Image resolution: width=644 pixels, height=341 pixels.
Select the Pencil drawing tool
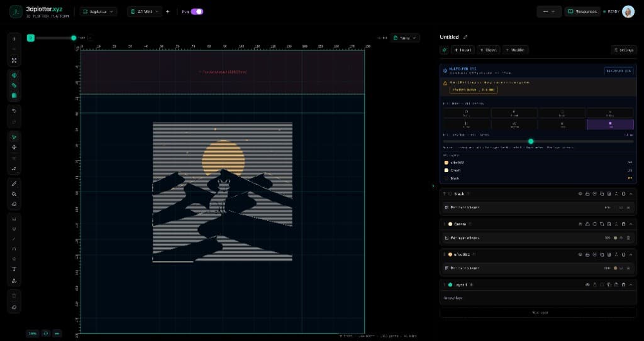[14, 183]
